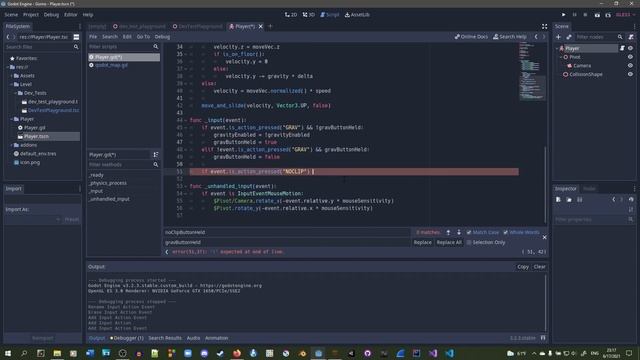
Task: Toggle alphabetical sort of method list
Action: (156, 155)
